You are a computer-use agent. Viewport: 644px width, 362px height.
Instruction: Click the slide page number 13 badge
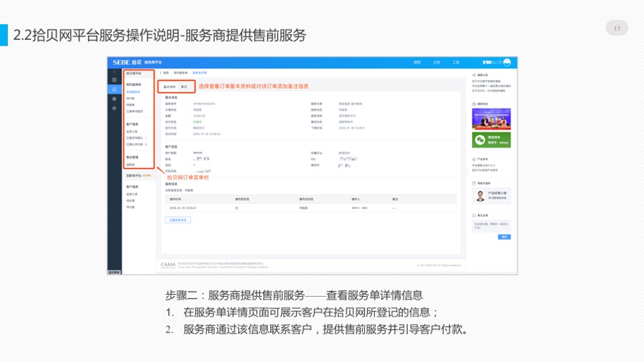point(617,29)
